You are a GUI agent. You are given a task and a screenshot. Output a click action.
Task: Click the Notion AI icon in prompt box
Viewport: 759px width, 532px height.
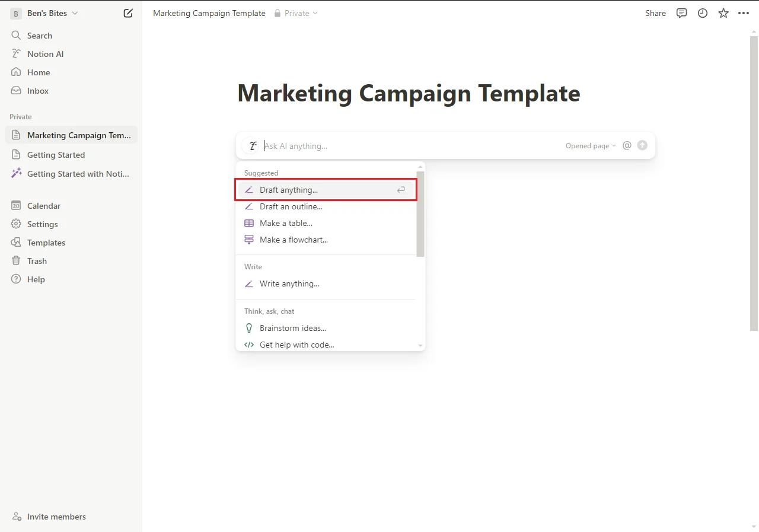pyautogui.click(x=253, y=145)
